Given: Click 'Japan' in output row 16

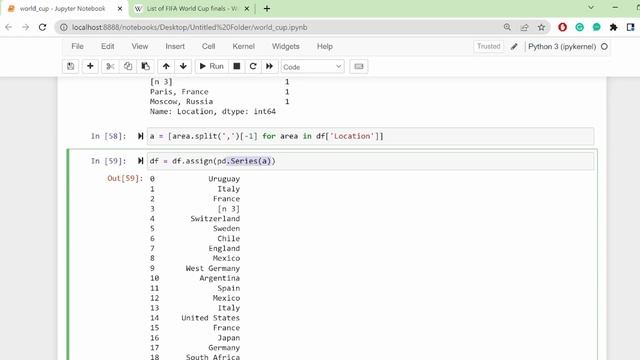Looking at the screenshot, I should [x=229, y=338].
